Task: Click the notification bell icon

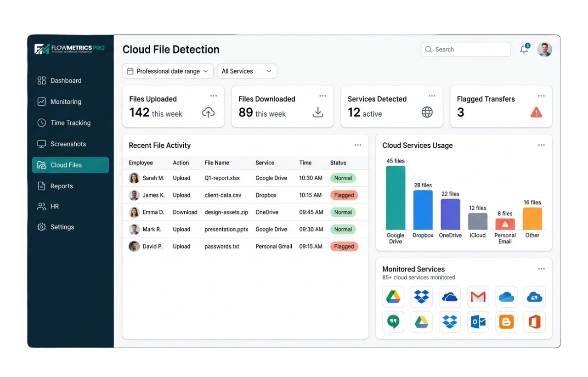Action: pos(524,50)
